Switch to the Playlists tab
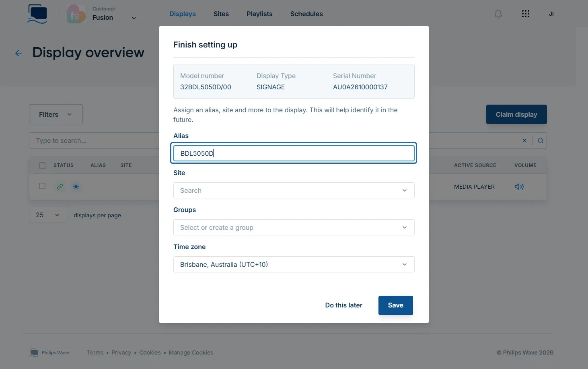The image size is (588, 369). coord(259,14)
